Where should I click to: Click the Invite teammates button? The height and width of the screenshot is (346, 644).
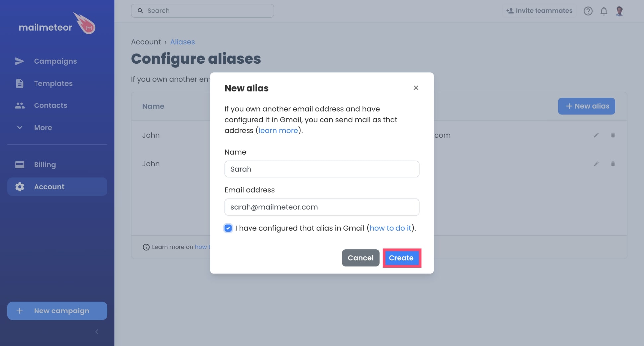[539, 11]
